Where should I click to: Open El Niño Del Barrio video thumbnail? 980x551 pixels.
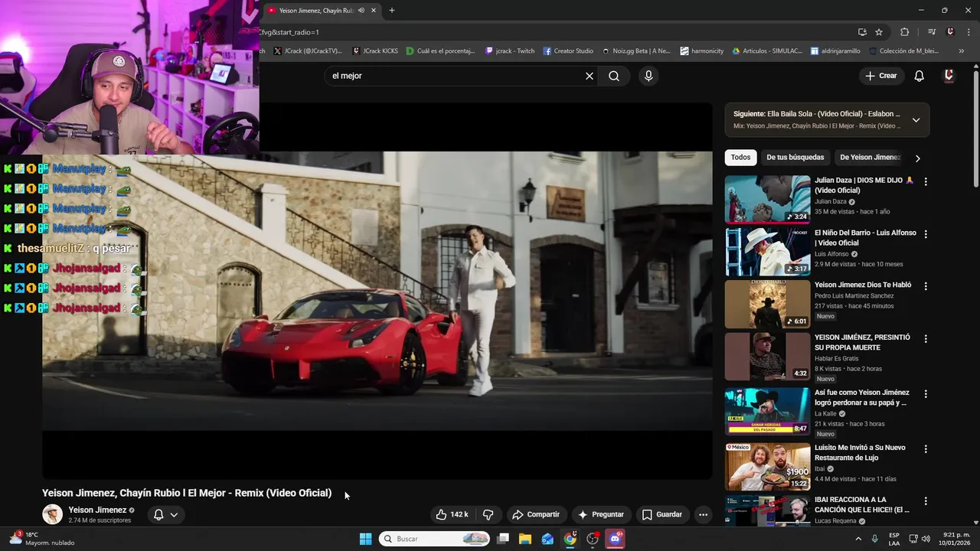[767, 252]
